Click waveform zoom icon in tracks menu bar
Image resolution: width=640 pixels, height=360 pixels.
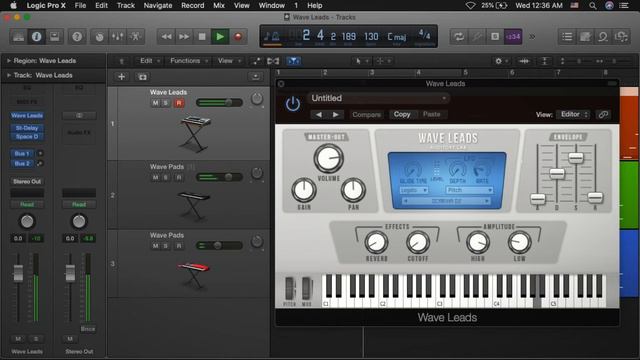pos(524,61)
